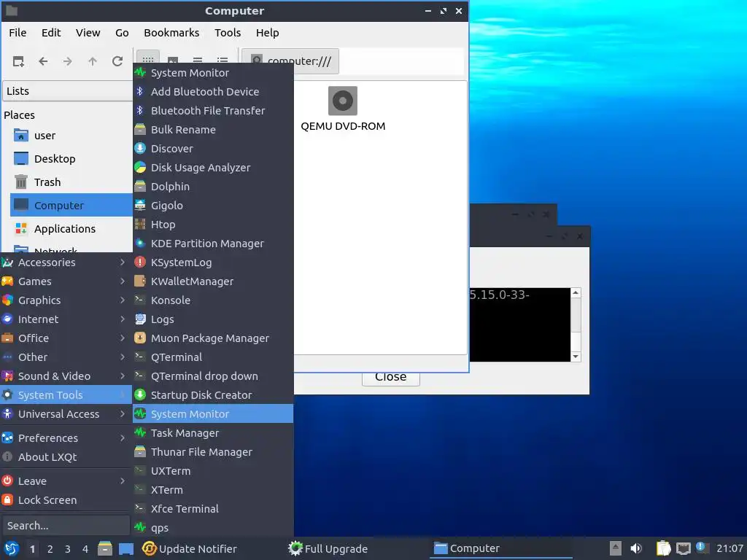Launch System Monitor at top of submenu

213,73
